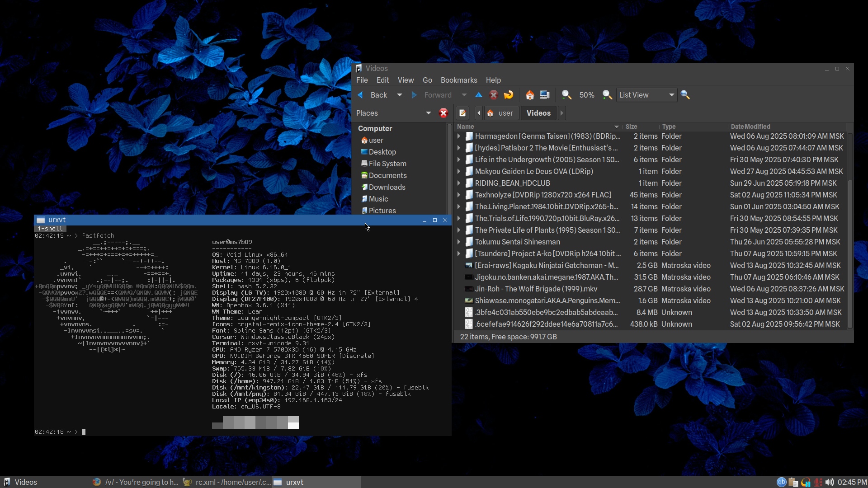Expand the Harmagedon folder row
The height and width of the screenshot is (488, 868).
point(458,136)
